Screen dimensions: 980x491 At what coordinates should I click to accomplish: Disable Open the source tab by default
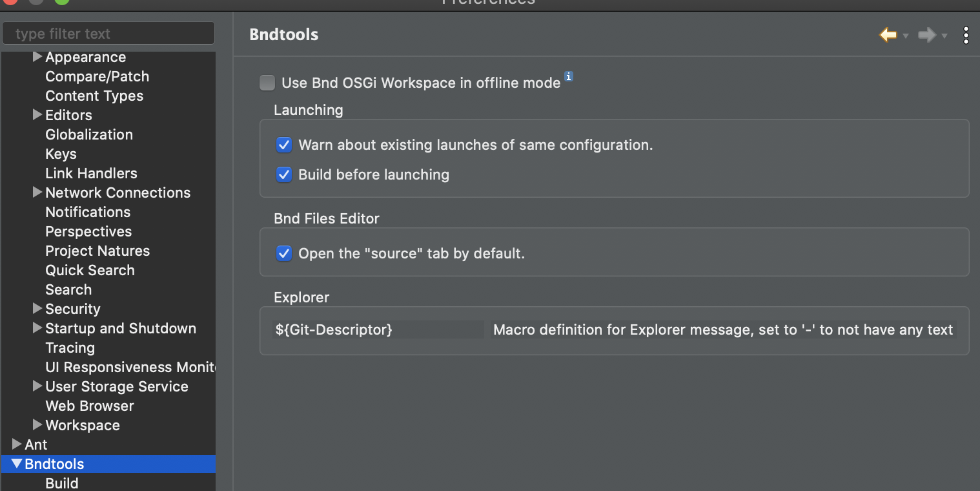point(284,253)
